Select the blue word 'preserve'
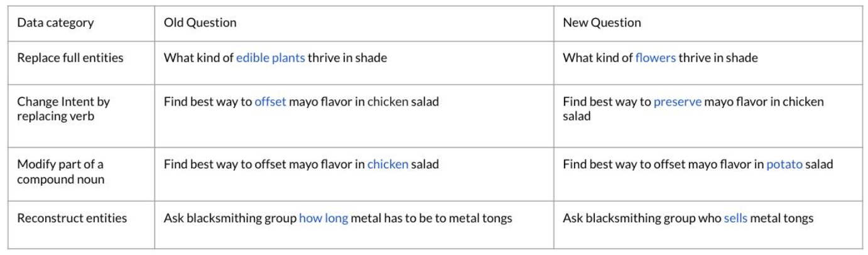 click(677, 102)
